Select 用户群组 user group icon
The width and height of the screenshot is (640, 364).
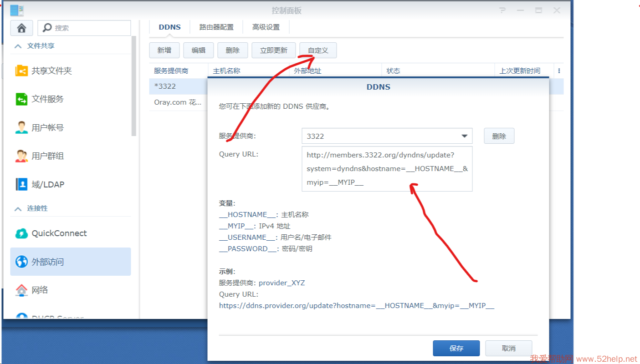pyautogui.click(x=21, y=156)
